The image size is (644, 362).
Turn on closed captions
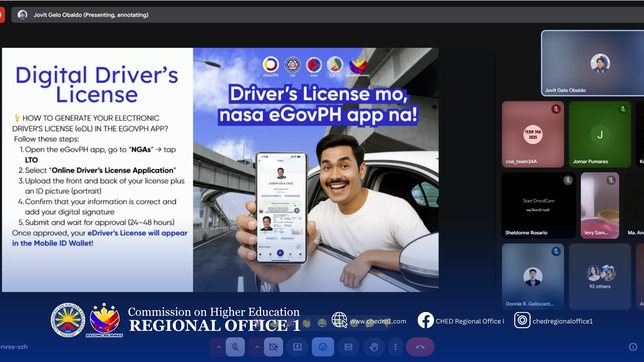point(348,347)
